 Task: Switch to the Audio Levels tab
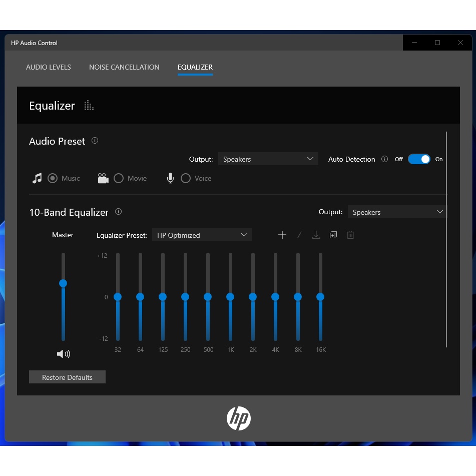coord(49,67)
